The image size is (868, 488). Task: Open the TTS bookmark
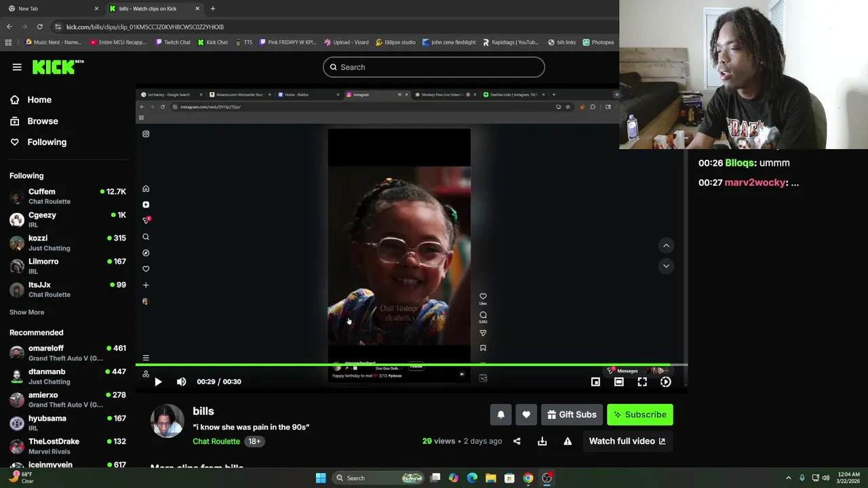click(x=243, y=42)
